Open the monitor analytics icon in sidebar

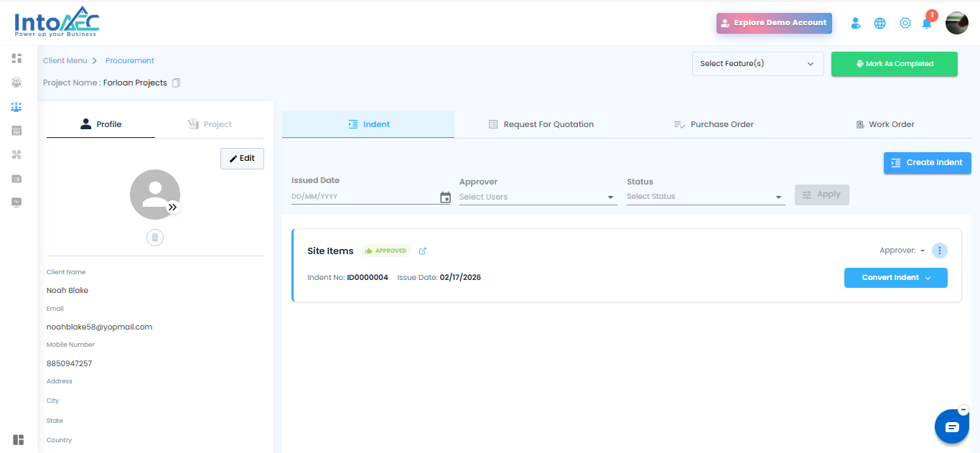point(17,202)
